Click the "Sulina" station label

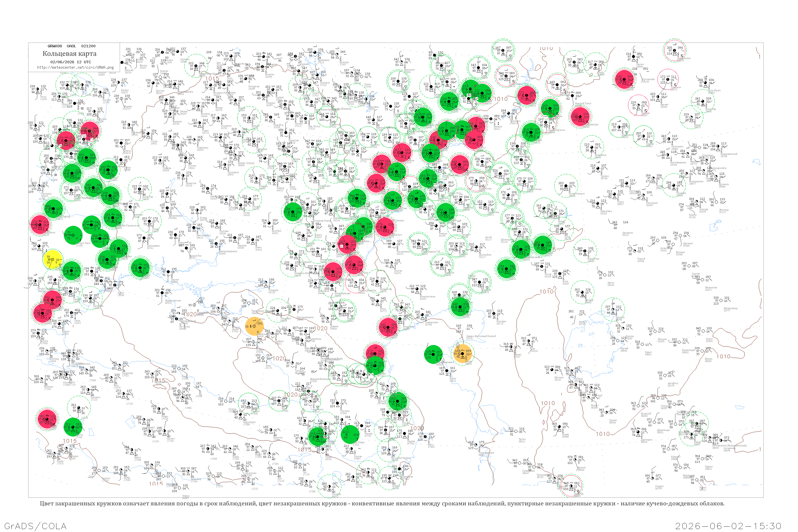tap(121, 293)
